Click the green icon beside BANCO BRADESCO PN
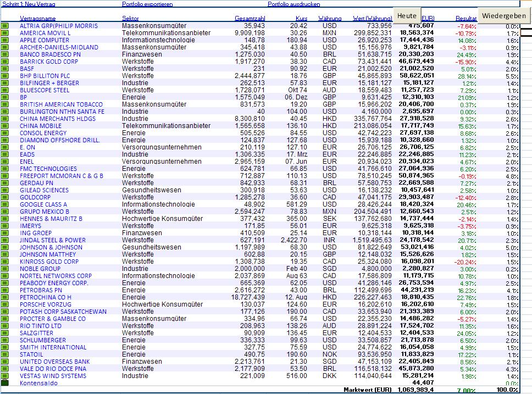This screenshot has width=532, height=394. [x=4, y=54]
